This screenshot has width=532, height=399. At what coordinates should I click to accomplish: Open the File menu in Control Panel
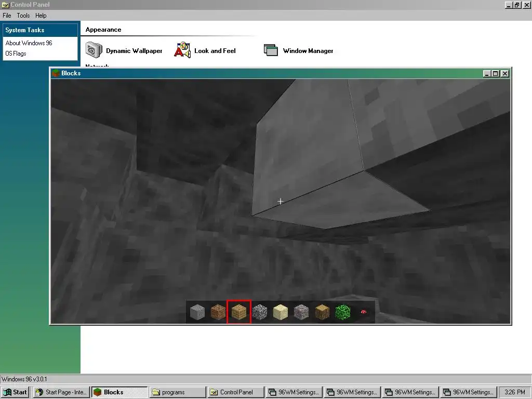click(7, 16)
